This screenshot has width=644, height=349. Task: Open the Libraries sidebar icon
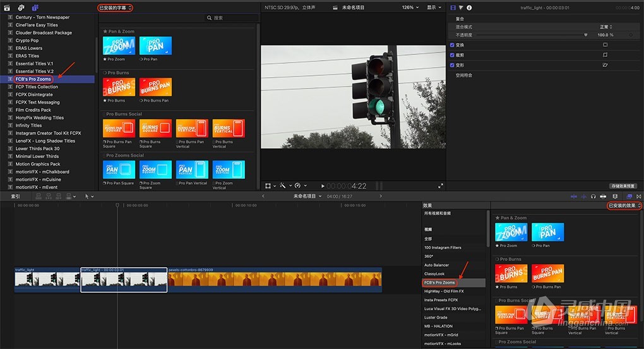click(x=7, y=8)
